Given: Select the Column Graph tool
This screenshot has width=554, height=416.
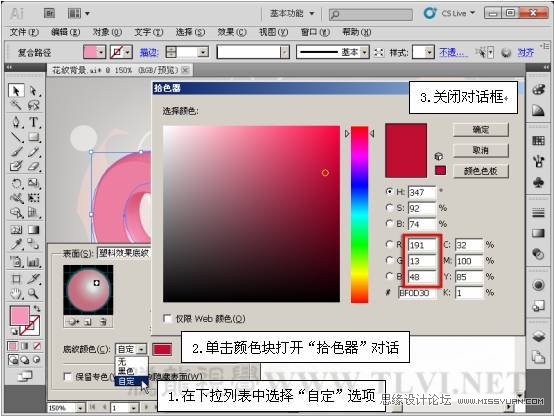Looking at the screenshot, I should [34, 262].
